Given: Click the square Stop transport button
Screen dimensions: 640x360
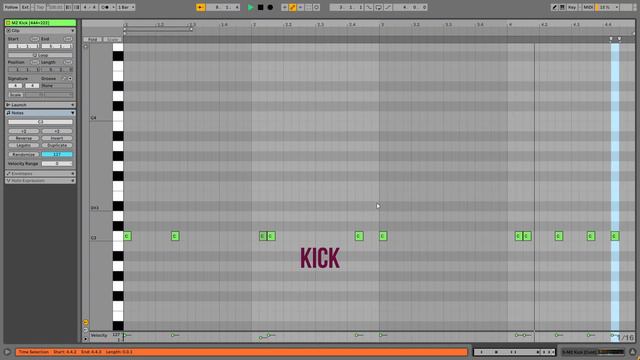Looking at the screenshot, I should pyautogui.click(x=260, y=7).
